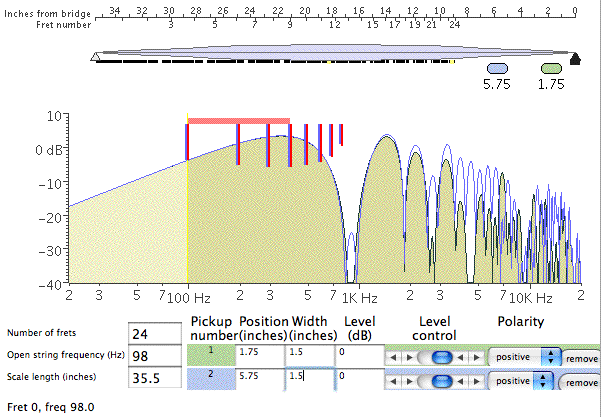Click left scroll arrow of pickup 1 level control
Image resolution: width=601 pixels, height=417 pixels.
pyautogui.click(x=391, y=357)
